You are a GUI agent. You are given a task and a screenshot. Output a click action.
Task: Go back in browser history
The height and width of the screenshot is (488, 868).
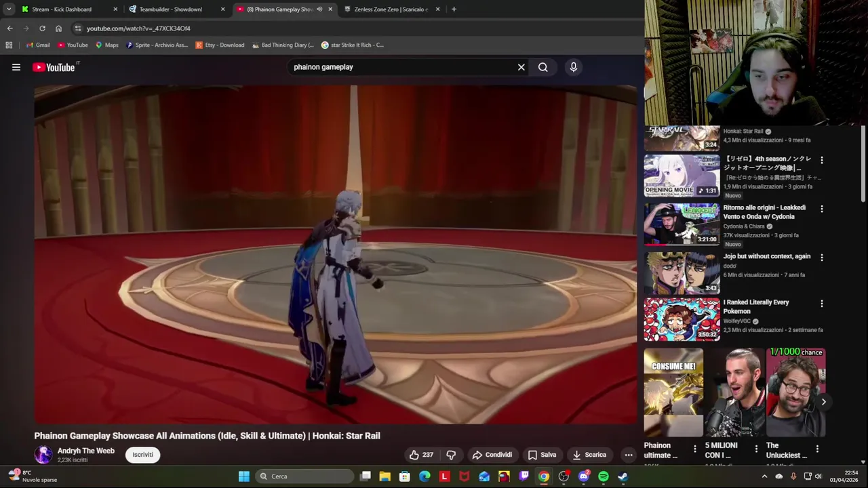9,28
